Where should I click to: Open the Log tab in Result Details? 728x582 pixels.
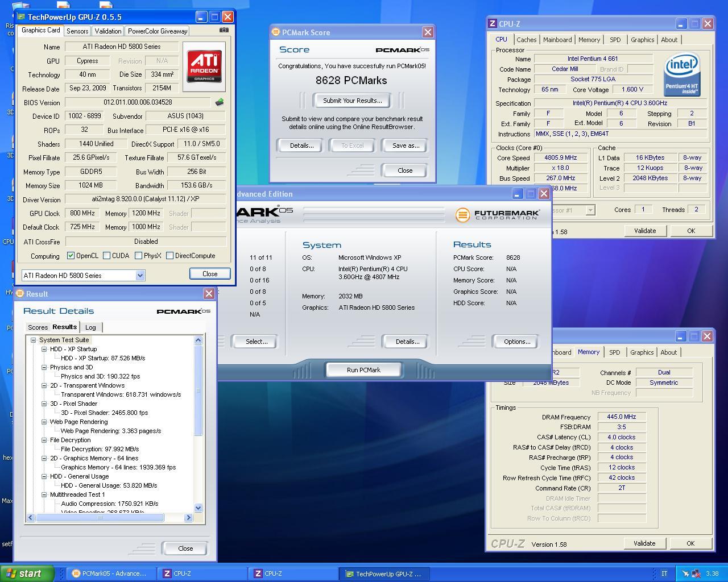(x=90, y=327)
